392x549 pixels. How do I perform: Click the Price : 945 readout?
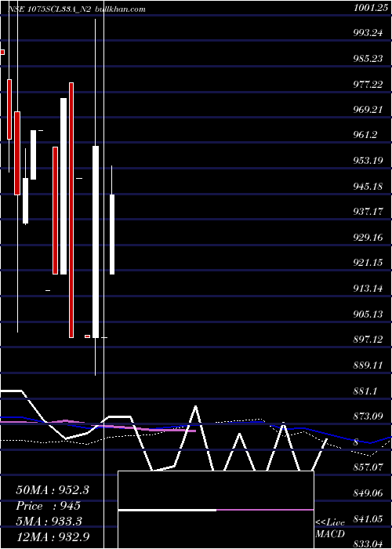pyautogui.click(x=49, y=506)
